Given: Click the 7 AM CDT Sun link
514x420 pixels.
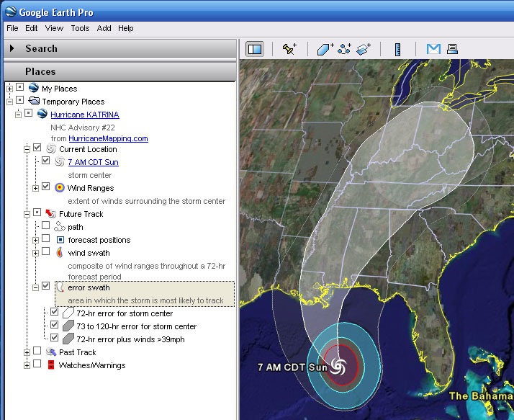Looking at the screenshot, I should (94, 162).
